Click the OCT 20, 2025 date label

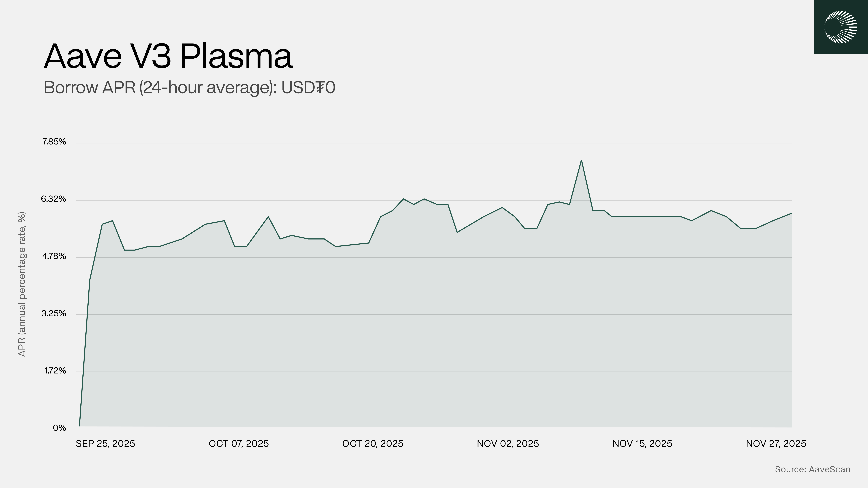(x=373, y=444)
